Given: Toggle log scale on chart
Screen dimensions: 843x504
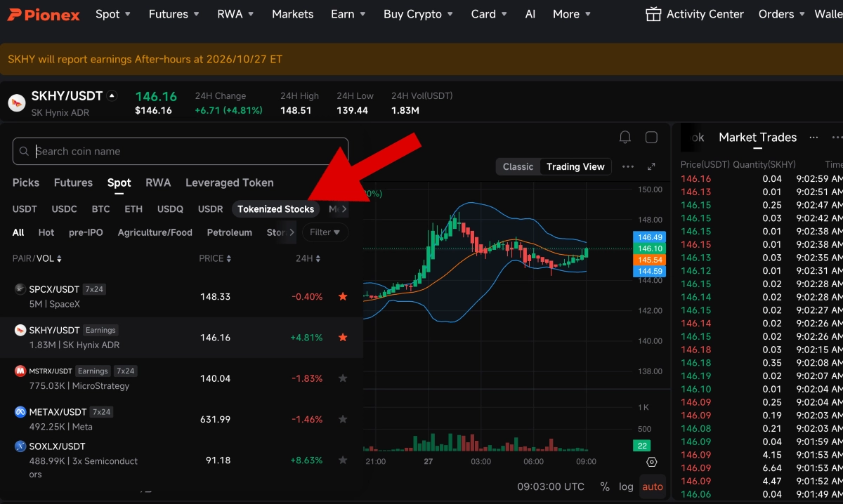Looking at the screenshot, I should pos(626,486).
